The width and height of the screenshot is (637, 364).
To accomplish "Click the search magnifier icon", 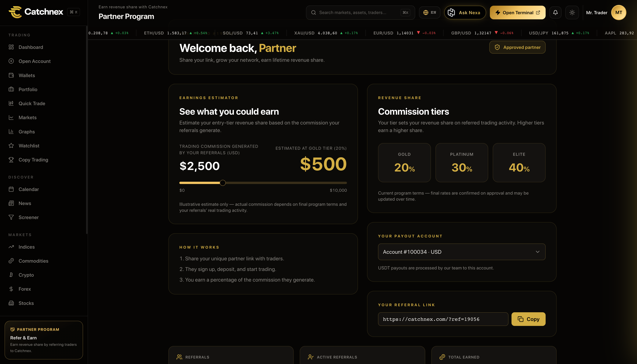I will click(313, 13).
